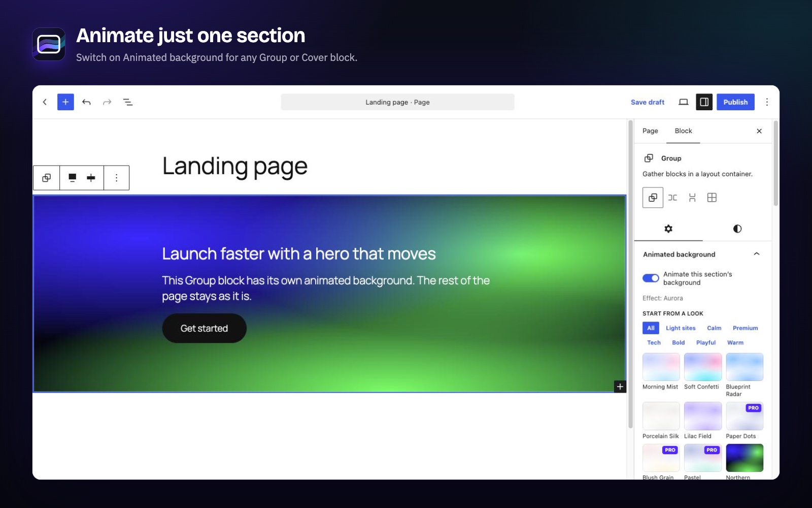Click the Landing page title heading

pyautogui.click(x=235, y=167)
